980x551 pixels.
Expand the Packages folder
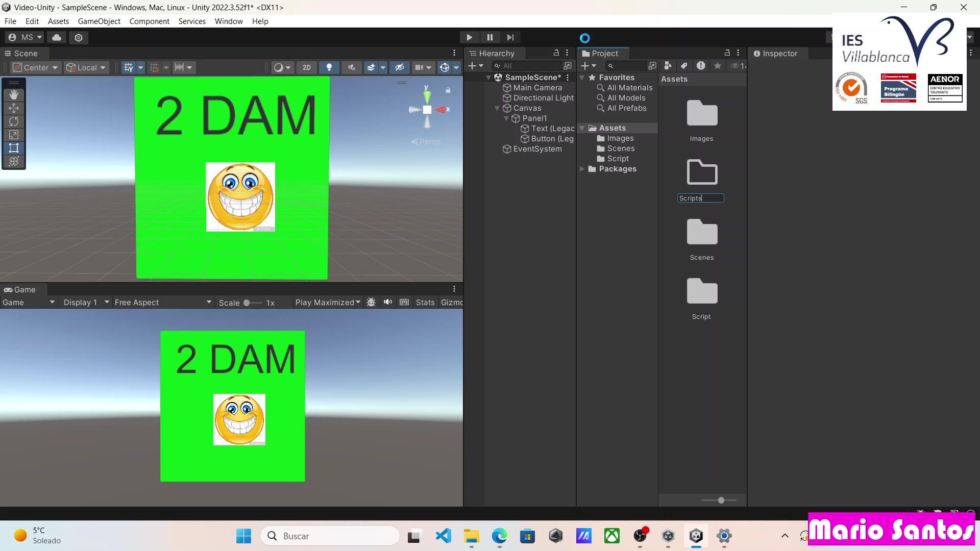[582, 169]
